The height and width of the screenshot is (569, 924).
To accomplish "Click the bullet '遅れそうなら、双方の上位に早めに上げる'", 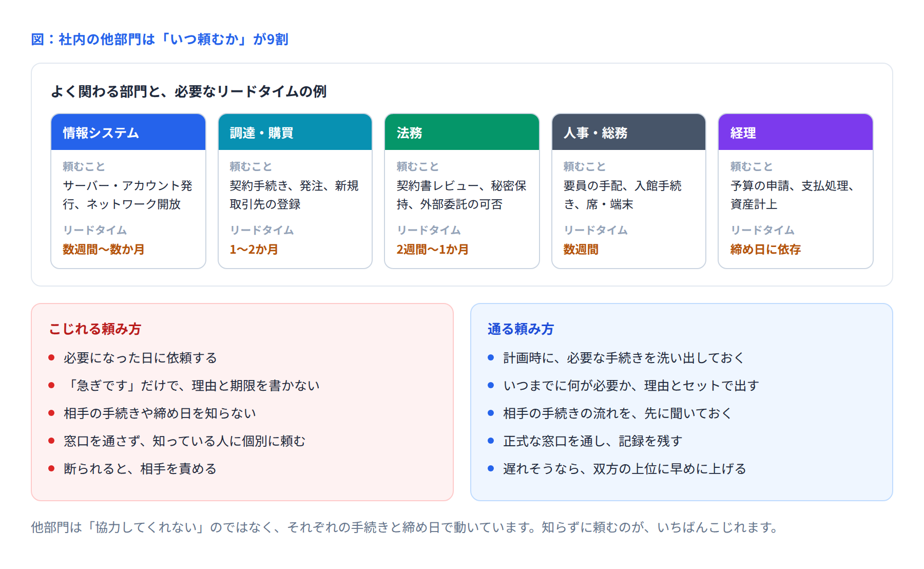I will coord(625,469).
